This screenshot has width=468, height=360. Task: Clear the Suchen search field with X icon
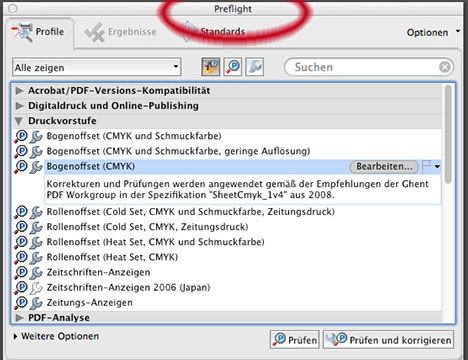(x=445, y=67)
